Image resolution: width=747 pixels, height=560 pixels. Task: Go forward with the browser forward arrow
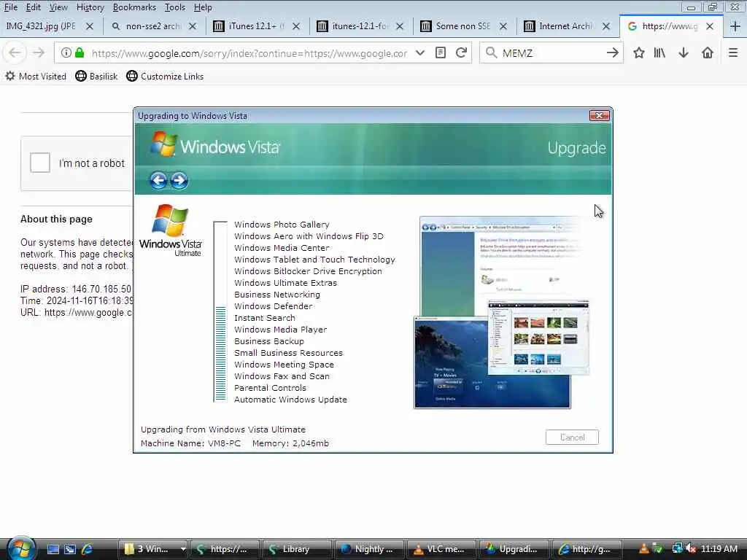point(39,52)
